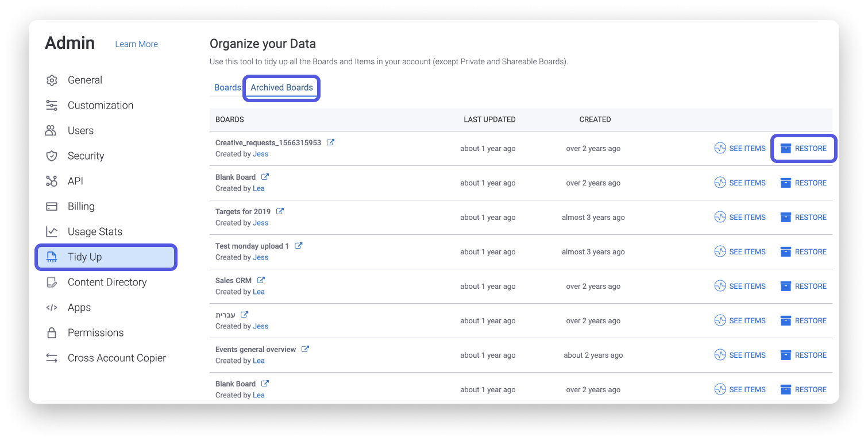Click 'about 1 year ago' in Sales CRM row
Viewport: 868px width, 441px height.
(x=488, y=286)
